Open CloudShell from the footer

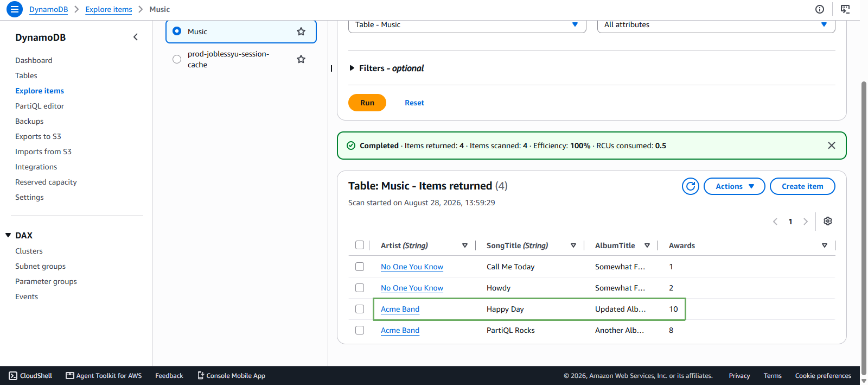click(x=30, y=376)
